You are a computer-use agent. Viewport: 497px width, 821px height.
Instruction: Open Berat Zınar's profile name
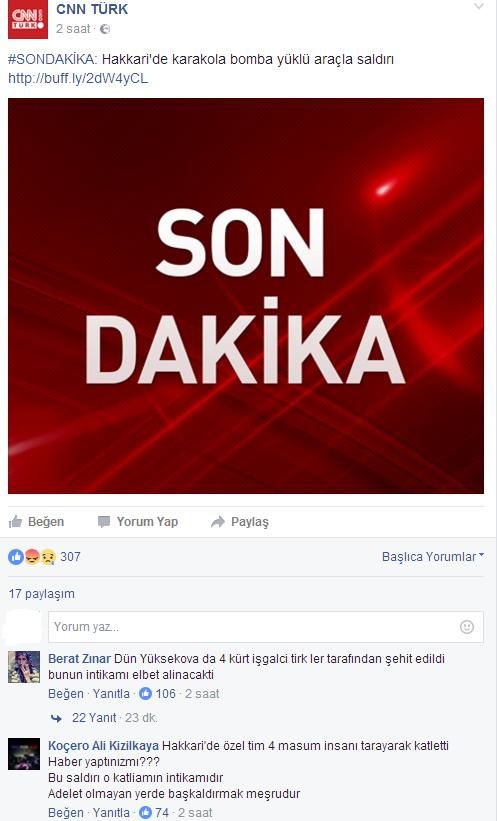tap(80, 659)
